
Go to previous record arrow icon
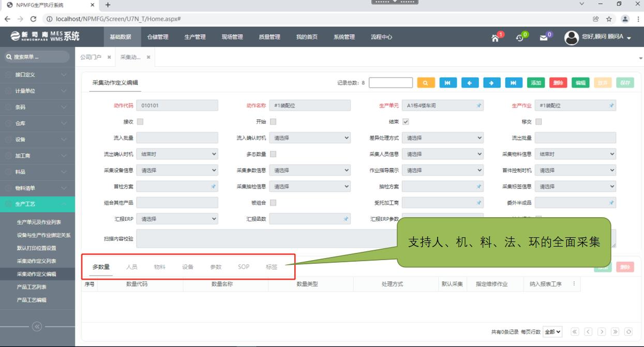point(470,83)
